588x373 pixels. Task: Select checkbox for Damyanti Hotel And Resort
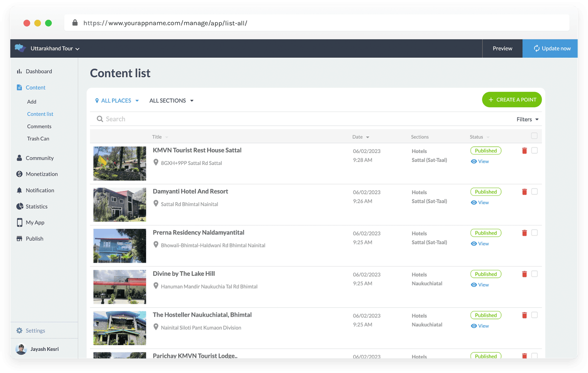(x=534, y=192)
